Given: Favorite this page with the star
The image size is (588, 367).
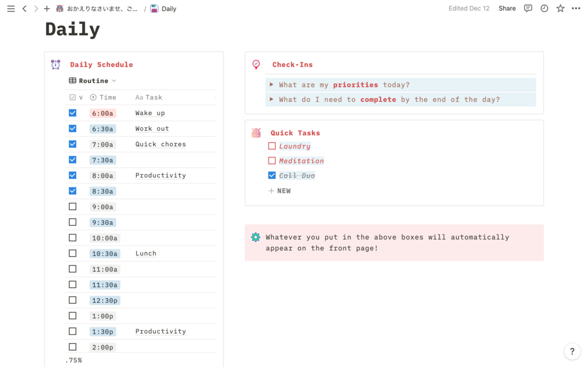Looking at the screenshot, I should [x=561, y=9].
